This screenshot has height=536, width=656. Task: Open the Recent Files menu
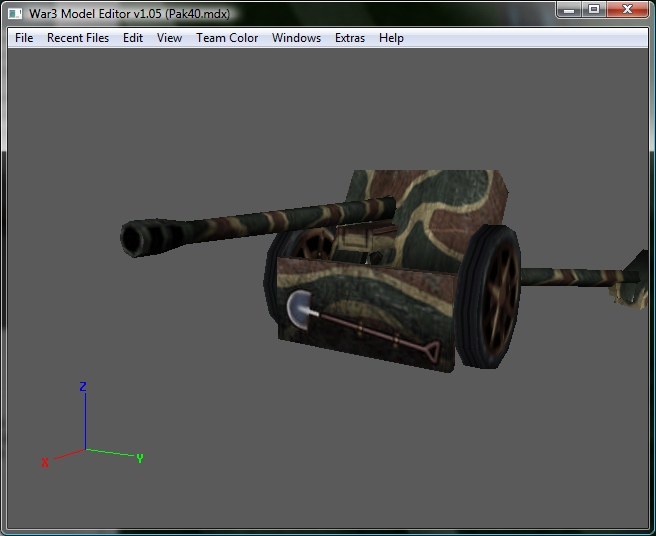tap(78, 38)
